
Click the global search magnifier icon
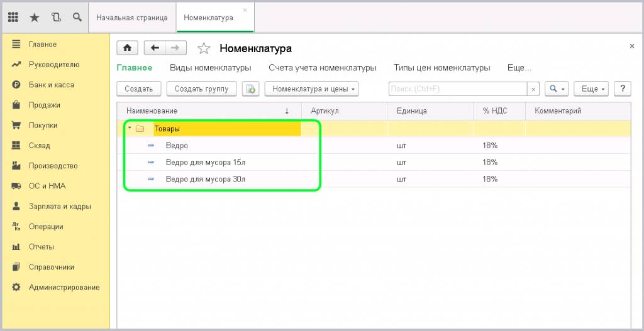tap(77, 17)
